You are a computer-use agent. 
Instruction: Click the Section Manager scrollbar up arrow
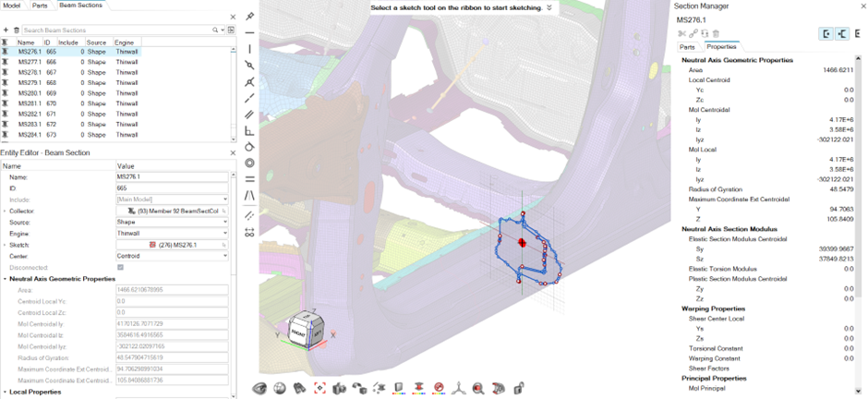click(859, 57)
